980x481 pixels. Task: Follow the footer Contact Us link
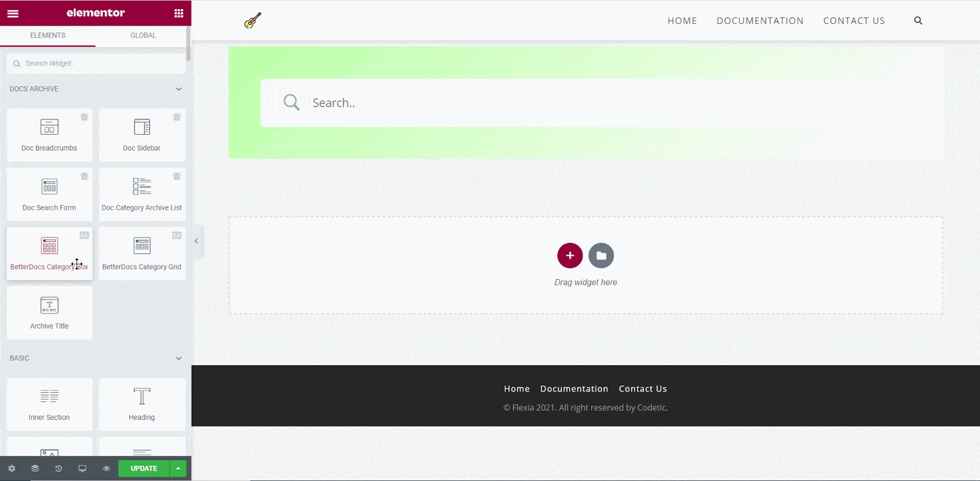[x=643, y=389]
